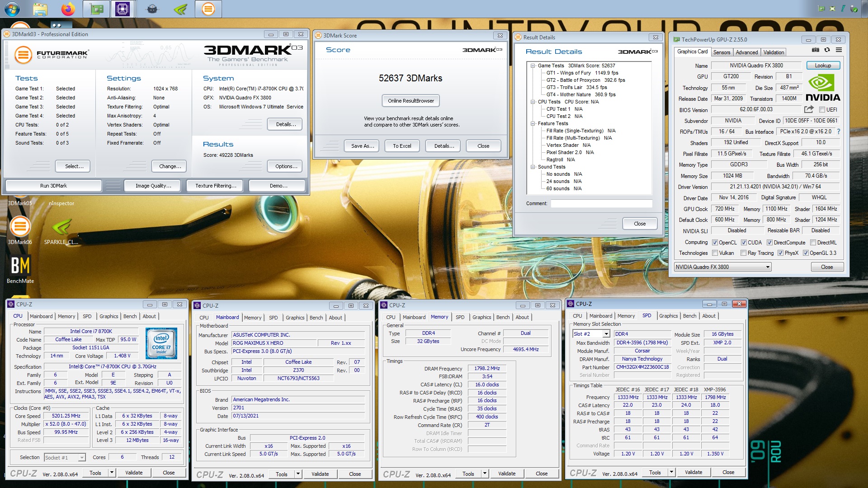Click the Intel Core i7 logo in CPU-Z
The width and height of the screenshot is (868, 488).
click(161, 343)
